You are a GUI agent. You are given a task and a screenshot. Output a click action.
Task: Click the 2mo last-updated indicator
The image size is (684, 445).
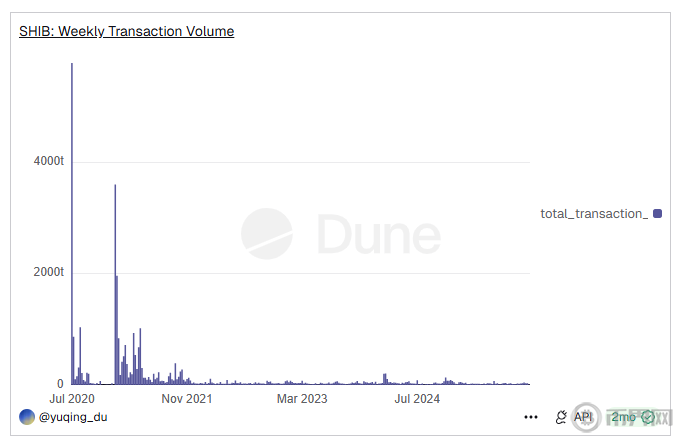[622, 417]
